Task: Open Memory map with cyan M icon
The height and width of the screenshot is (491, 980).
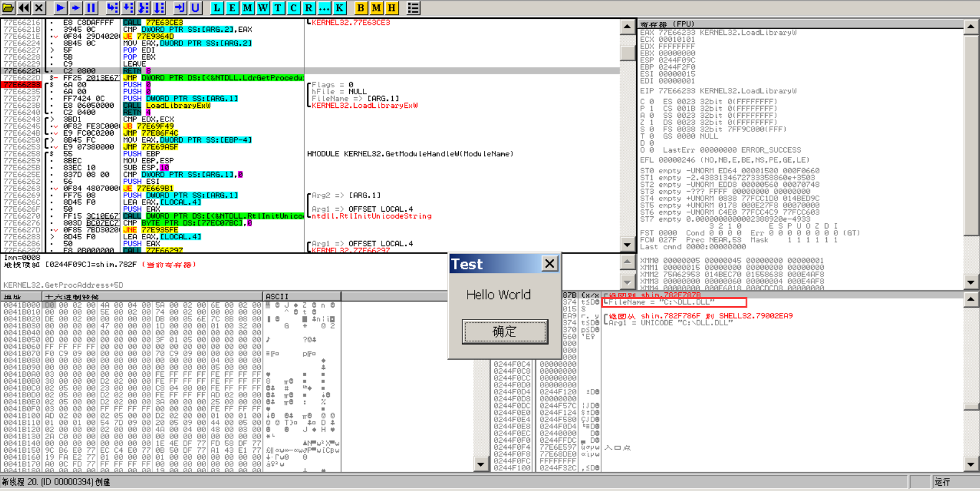Action: [x=248, y=8]
